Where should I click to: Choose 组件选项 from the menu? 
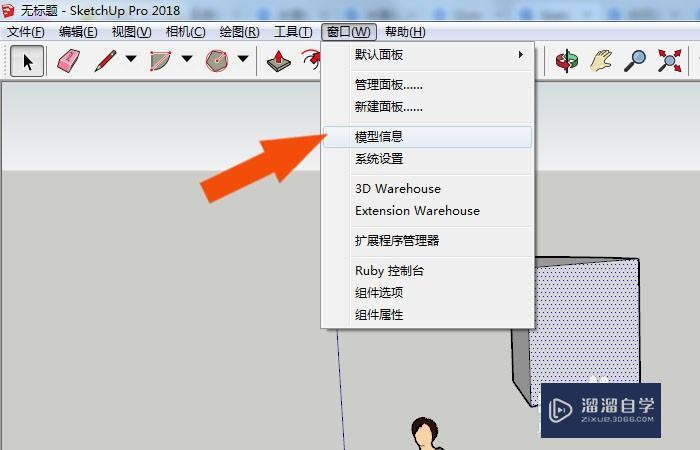pyautogui.click(x=429, y=293)
